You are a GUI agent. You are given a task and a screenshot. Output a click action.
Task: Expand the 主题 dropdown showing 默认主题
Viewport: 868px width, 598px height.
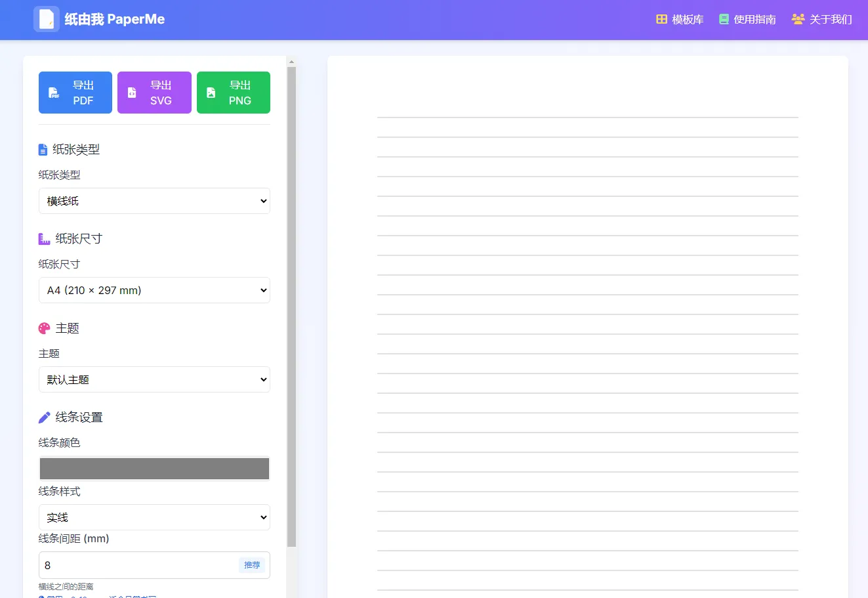[154, 379]
